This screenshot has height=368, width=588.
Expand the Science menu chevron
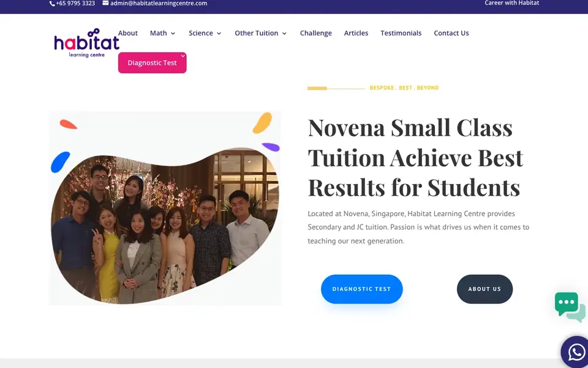tap(219, 33)
